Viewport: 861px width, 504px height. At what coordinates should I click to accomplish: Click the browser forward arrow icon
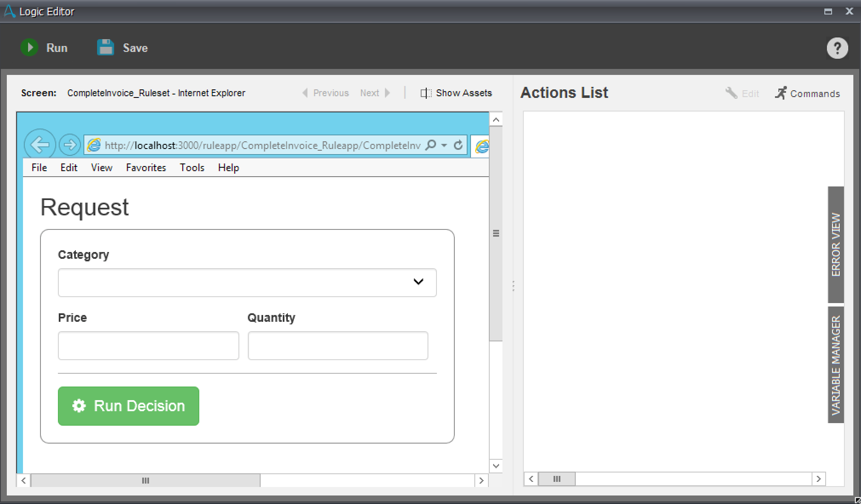[x=69, y=145]
